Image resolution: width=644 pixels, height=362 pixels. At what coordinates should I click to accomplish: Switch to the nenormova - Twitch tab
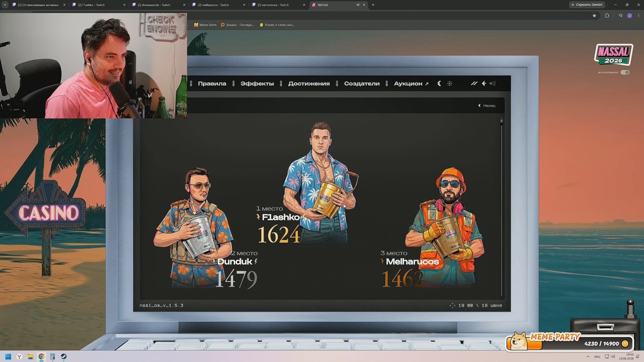pyautogui.click(x=278, y=5)
